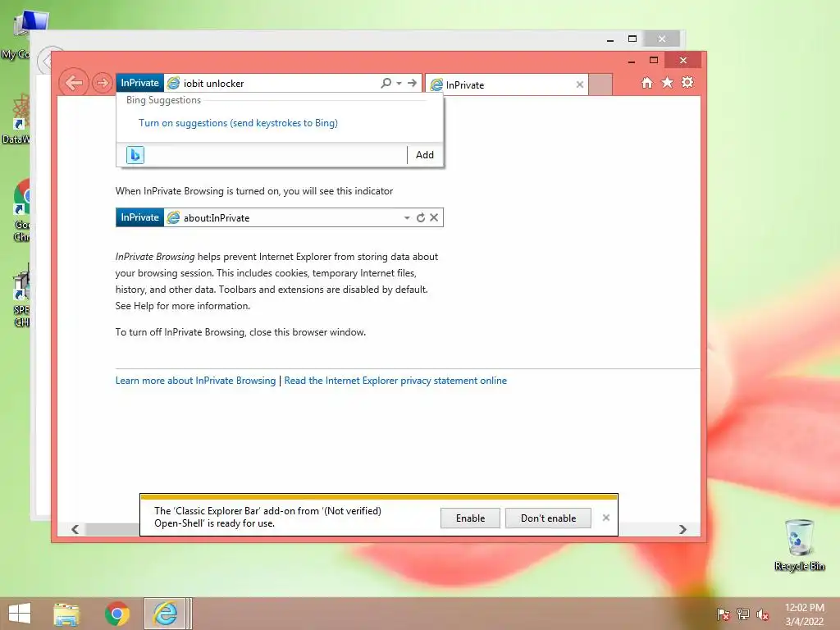
Task: Go back with the browser Back arrow
Action: click(x=73, y=83)
